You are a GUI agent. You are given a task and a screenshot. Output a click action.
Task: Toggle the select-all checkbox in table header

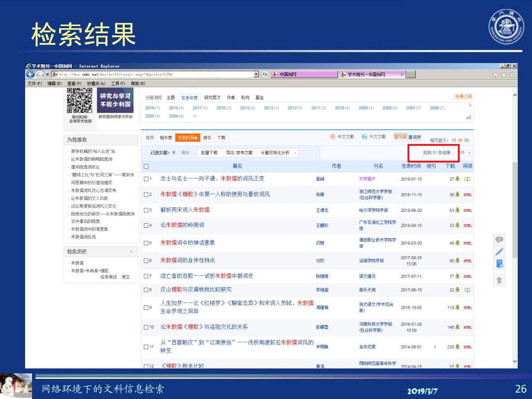(x=146, y=166)
